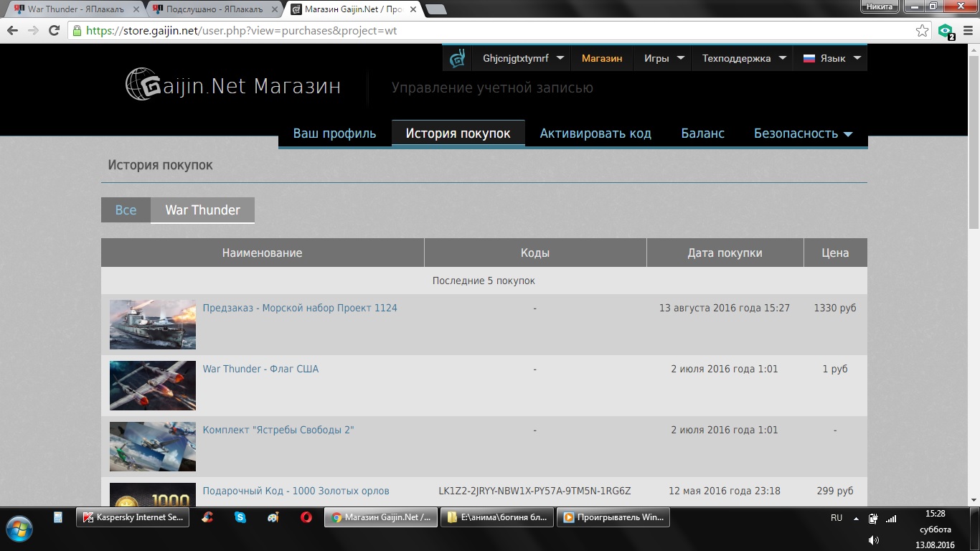Select the War Thunder filter tab
This screenshot has width=980, height=551.
(202, 210)
